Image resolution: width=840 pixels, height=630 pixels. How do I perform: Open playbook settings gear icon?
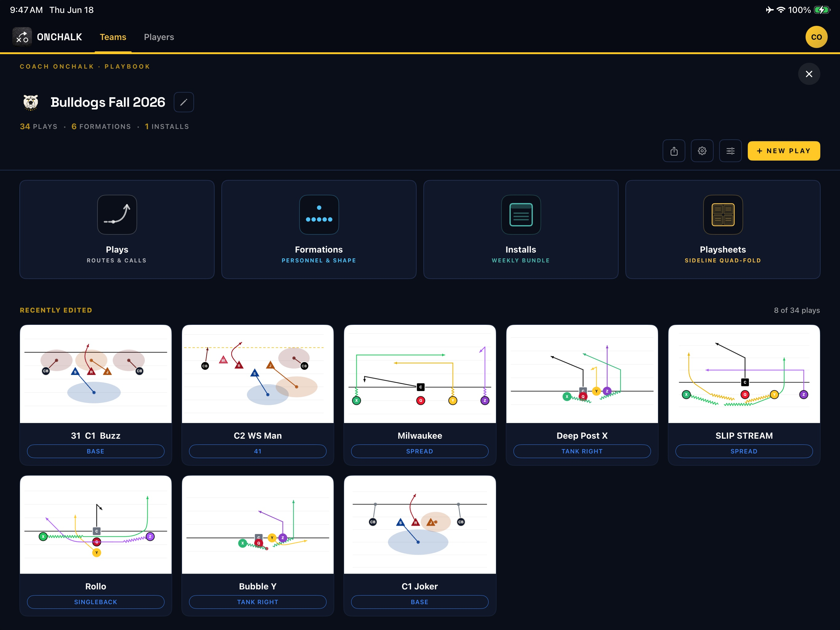click(x=702, y=151)
